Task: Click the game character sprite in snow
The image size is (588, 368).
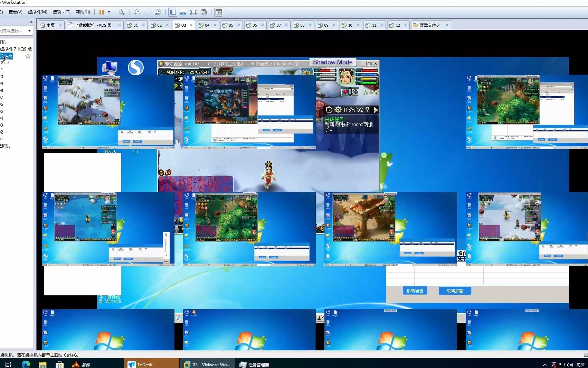Action: pyautogui.click(x=268, y=175)
